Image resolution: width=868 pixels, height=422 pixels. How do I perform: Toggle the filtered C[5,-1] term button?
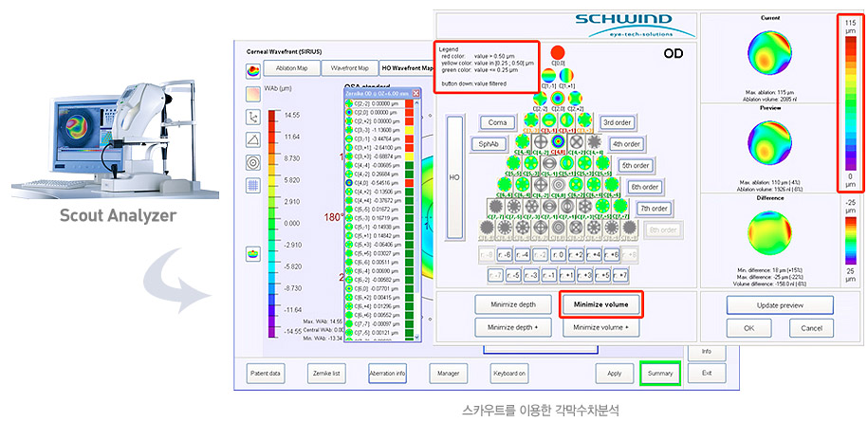548,162
